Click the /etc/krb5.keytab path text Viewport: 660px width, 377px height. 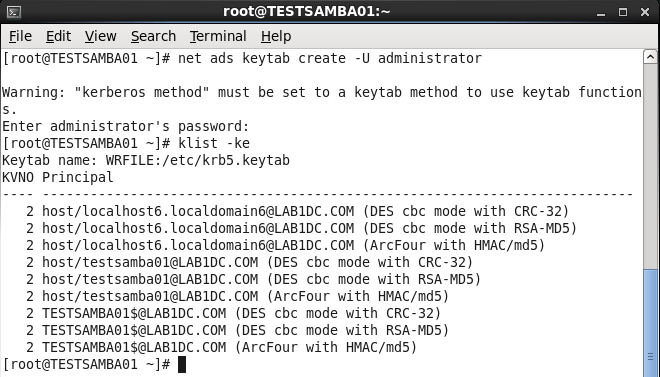tap(226, 160)
